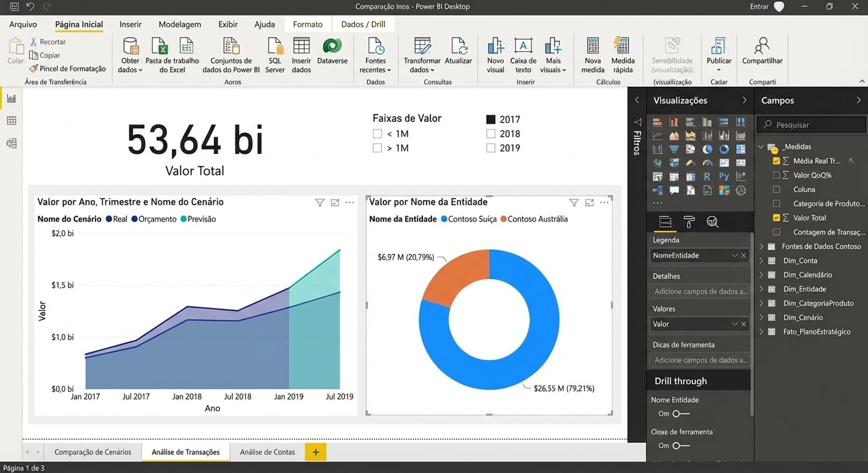Add a Caixa de texto
This screenshot has height=473, width=868.
tap(523, 47)
